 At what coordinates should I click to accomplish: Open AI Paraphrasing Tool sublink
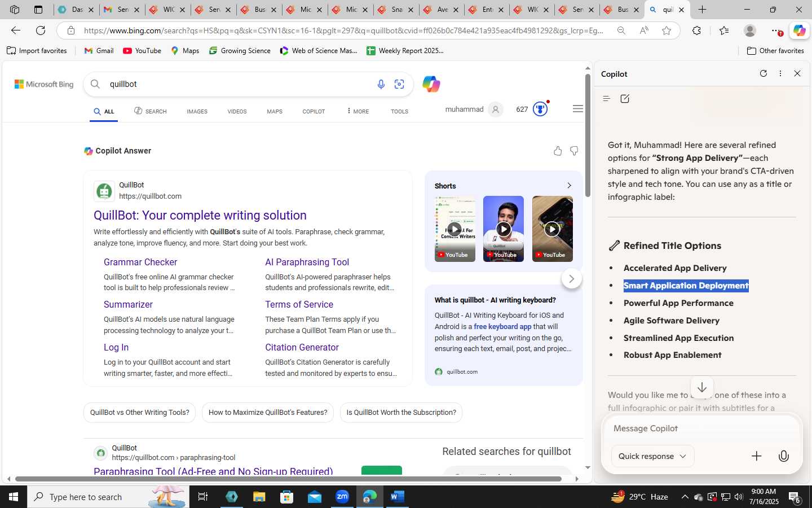307,262
